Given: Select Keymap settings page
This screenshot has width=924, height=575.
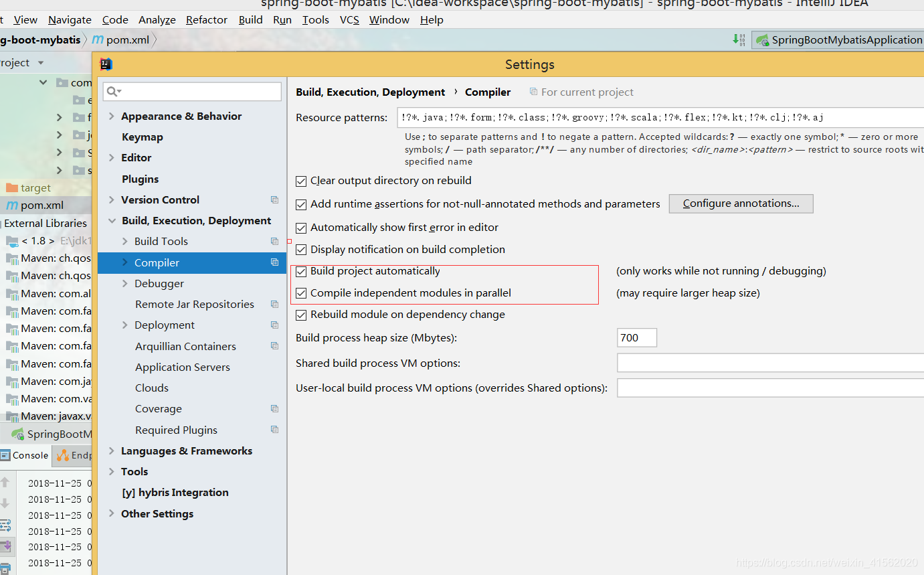Looking at the screenshot, I should 143,137.
